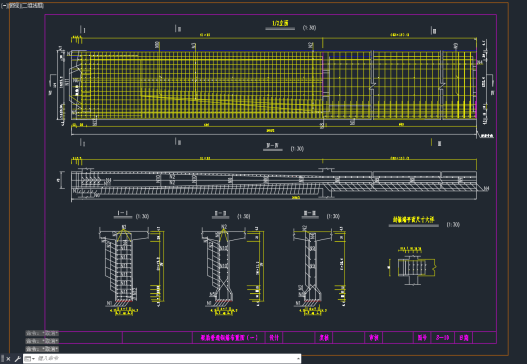Select the (1:30) scale beside 1/2立面

(309, 28)
